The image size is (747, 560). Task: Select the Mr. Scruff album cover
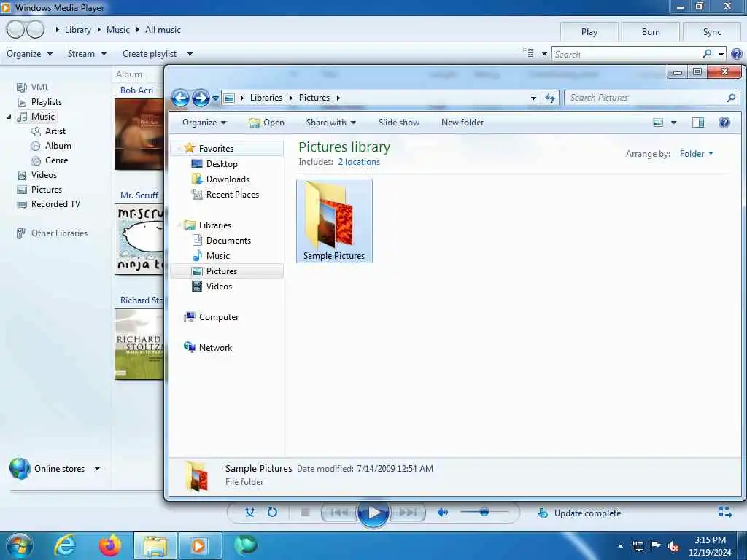click(139, 239)
